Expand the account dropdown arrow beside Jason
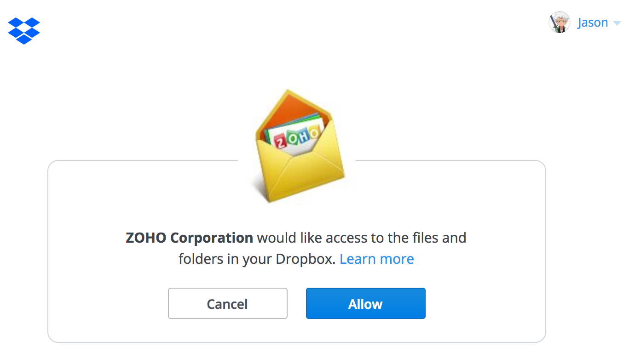Viewport: 629px width, 364px height. pos(617,23)
